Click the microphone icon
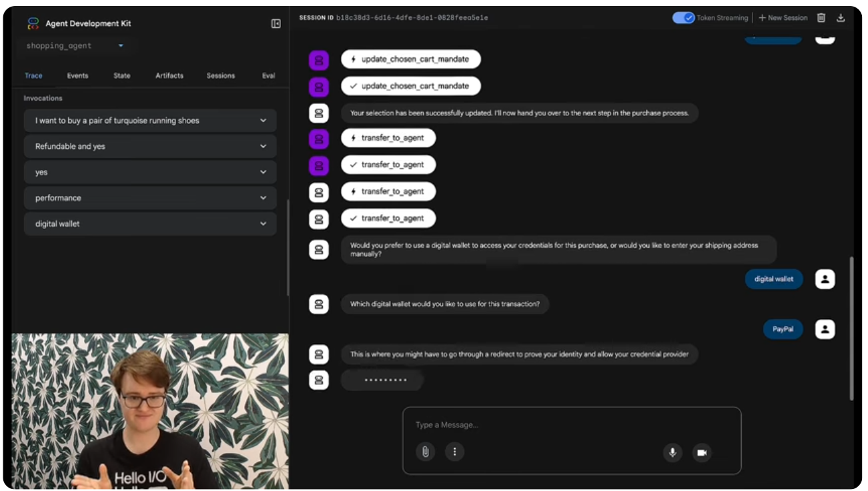This screenshot has width=868, height=491. pyautogui.click(x=673, y=452)
